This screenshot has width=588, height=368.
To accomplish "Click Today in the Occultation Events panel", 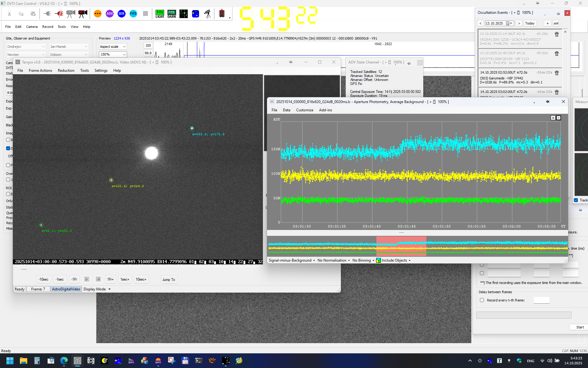I will (530, 23).
